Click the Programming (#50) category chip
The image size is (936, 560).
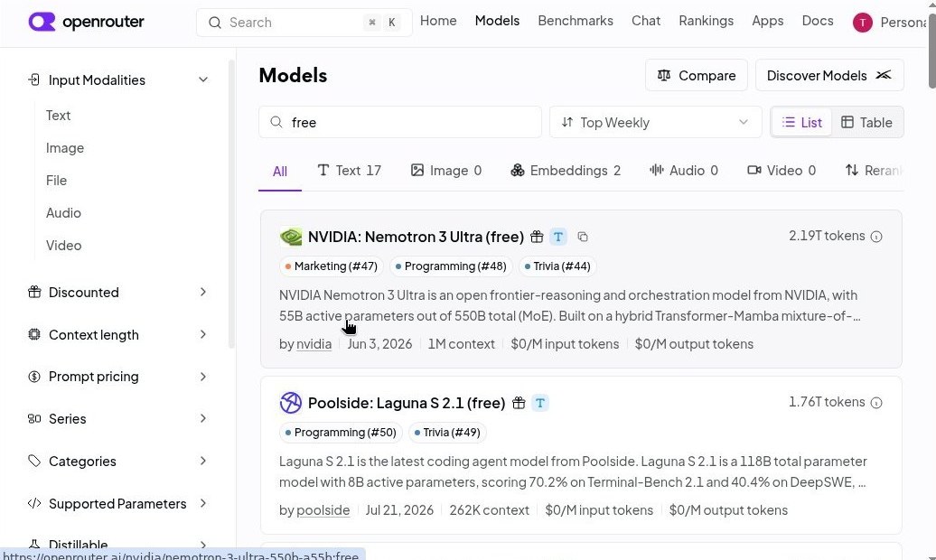[341, 433]
